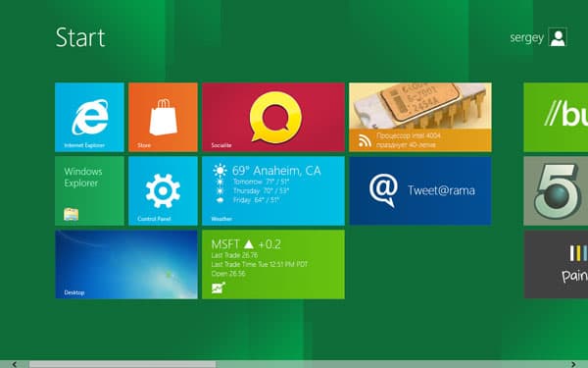Viewport: 588px width, 368px height.
Task: Click the 'Tomorrow: 71° / 51°' forecast line
Action: click(x=261, y=182)
